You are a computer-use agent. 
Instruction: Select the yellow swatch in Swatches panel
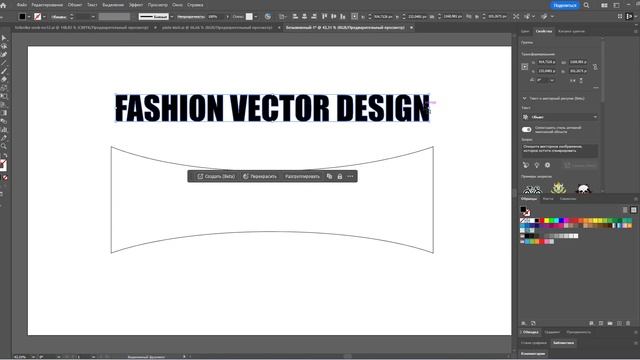(x=547, y=220)
